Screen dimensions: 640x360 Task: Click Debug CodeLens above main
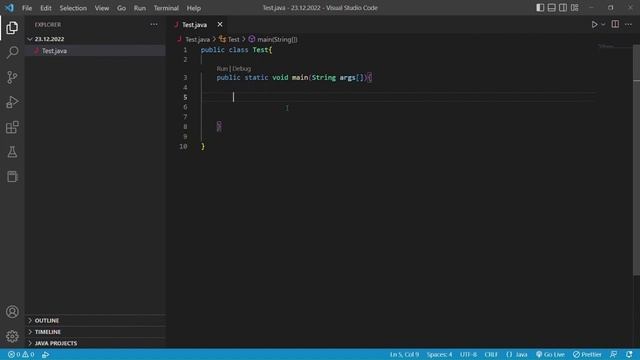click(x=241, y=69)
